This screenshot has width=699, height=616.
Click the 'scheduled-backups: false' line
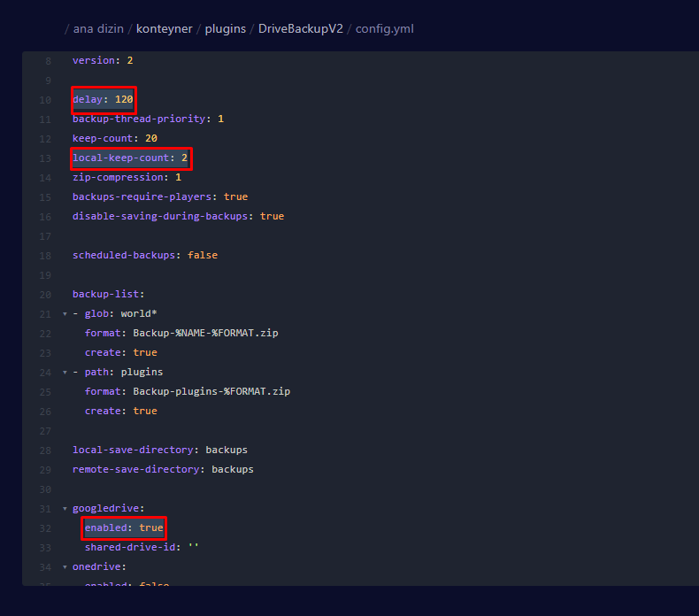pos(145,255)
